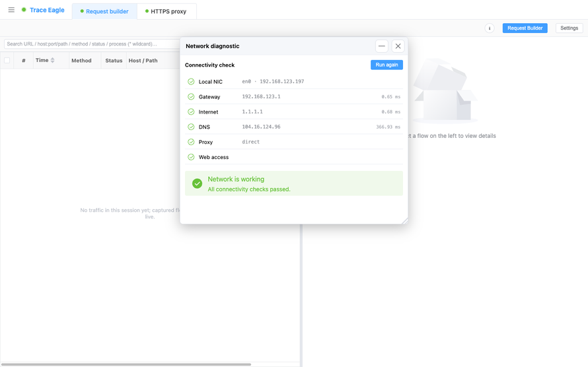588x367 pixels.
Task: Click the Status column header
Action: (114, 60)
